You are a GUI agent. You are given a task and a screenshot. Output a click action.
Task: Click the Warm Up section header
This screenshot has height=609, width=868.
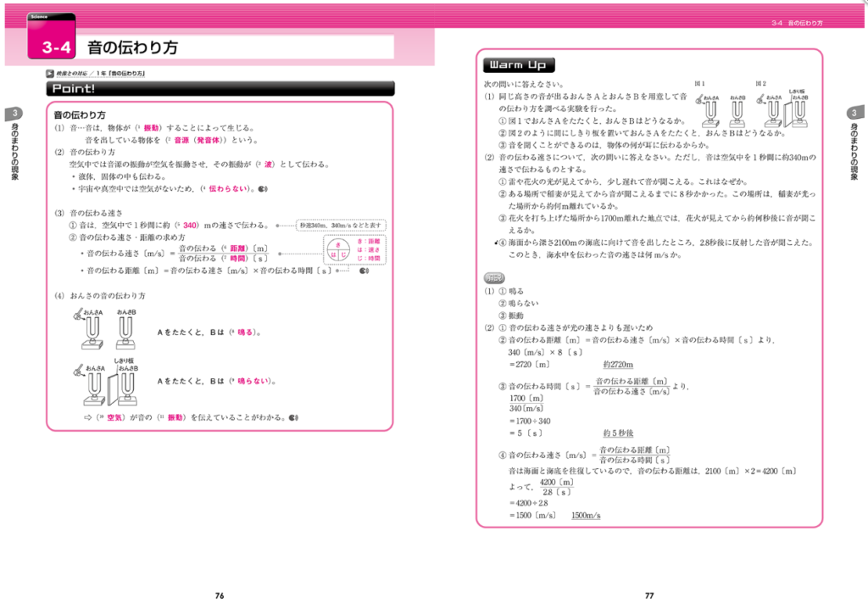[x=519, y=65]
